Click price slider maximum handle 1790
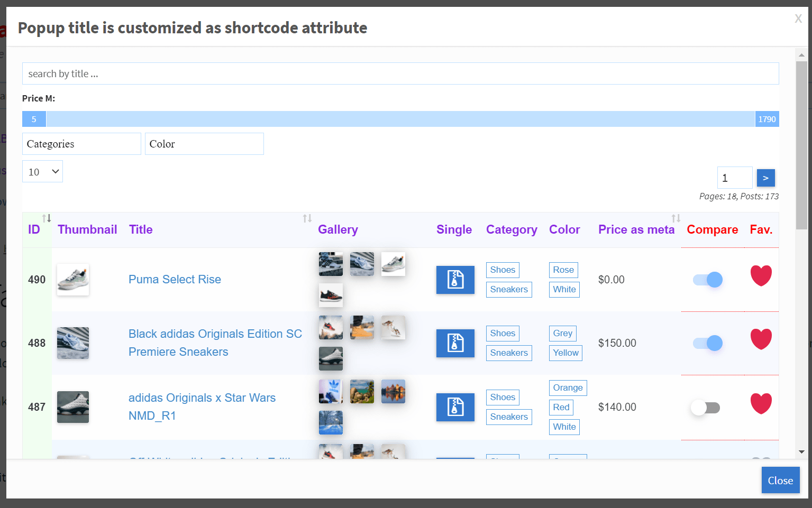This screenshot has width=812, height=508. tap(767, 119)
